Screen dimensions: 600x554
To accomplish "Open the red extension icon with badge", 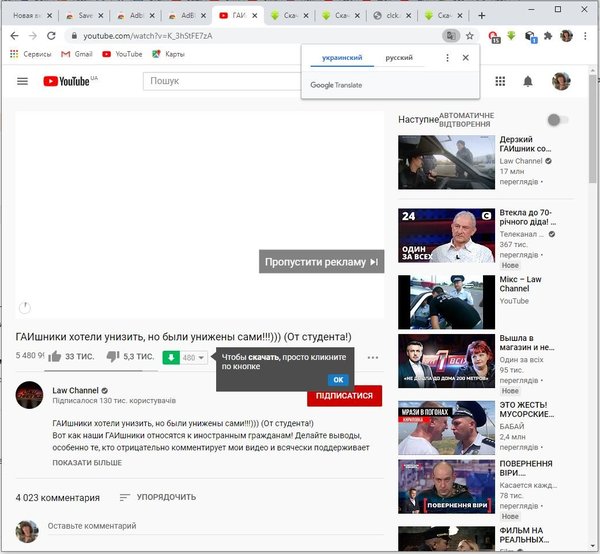I will point(494,37).
